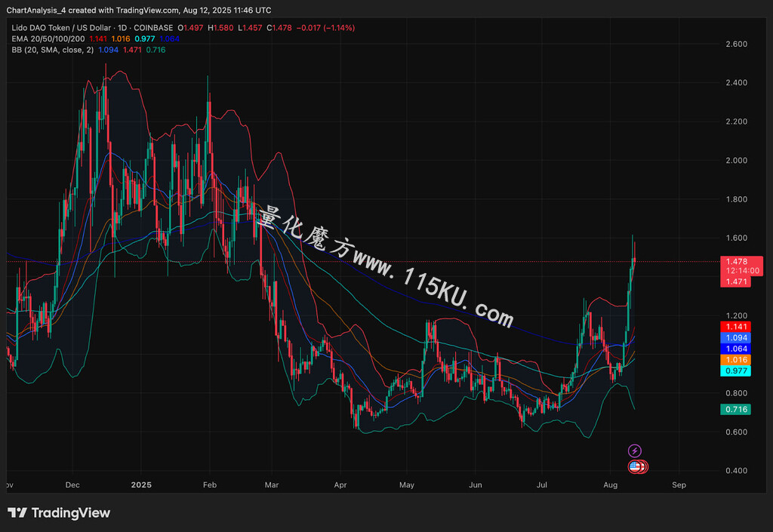773x532 pixels.
Task: Click the Apr label on the time axis
Action: click(x=340, y=484)
